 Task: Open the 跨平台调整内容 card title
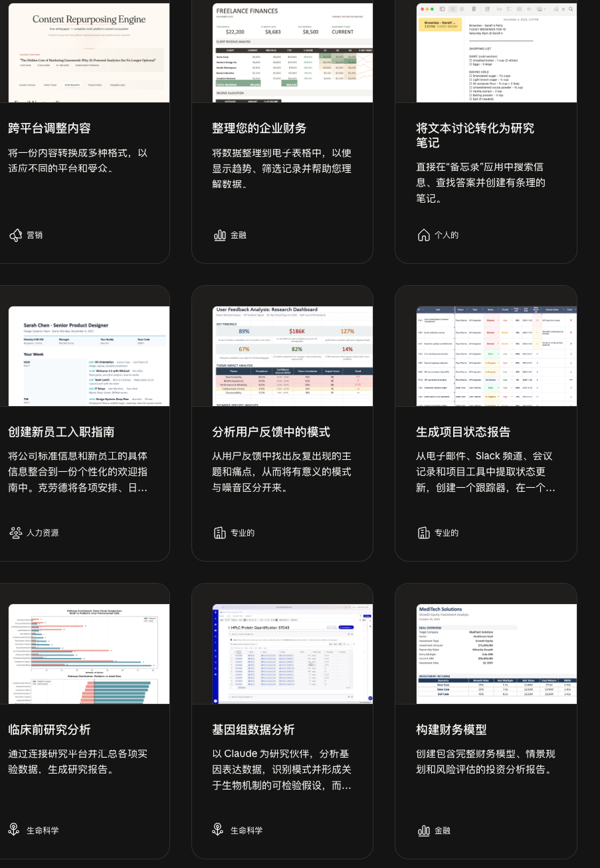(x=50, y=128)
